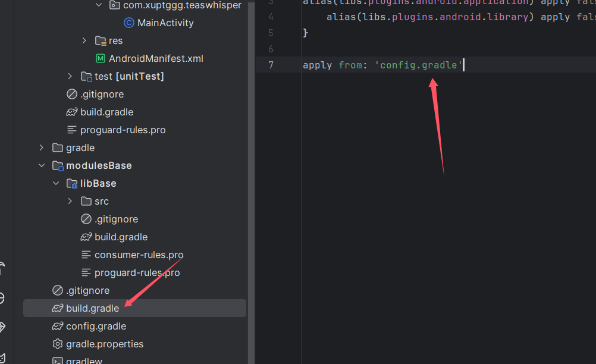
Task: Click the green M icon beside AndroidManifest.xml
Action: (100, 58)
